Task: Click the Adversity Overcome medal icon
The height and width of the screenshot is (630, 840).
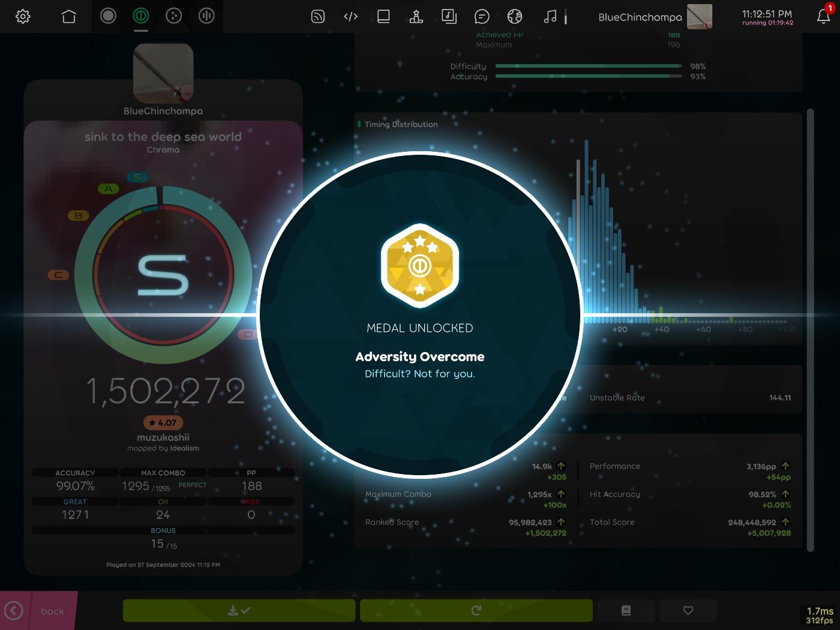Action: point(420,265)
